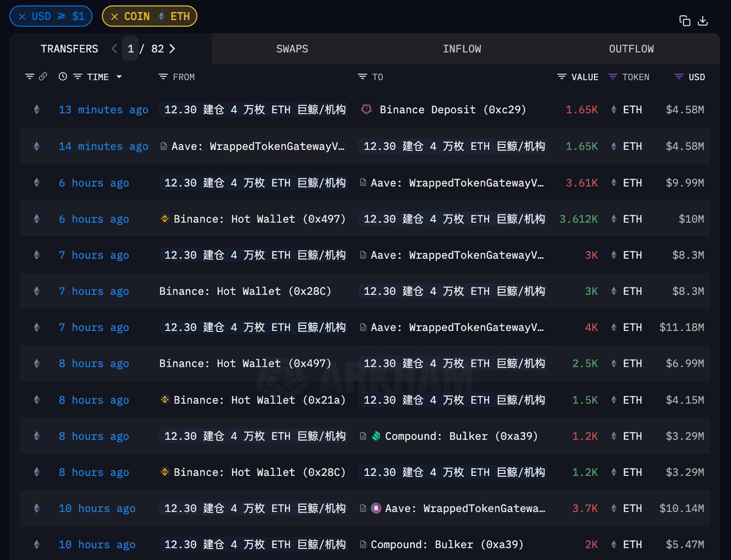Click the green Compound logo in the 8 hours ago row
Viewport: 731px width, 560px height.
376,436
